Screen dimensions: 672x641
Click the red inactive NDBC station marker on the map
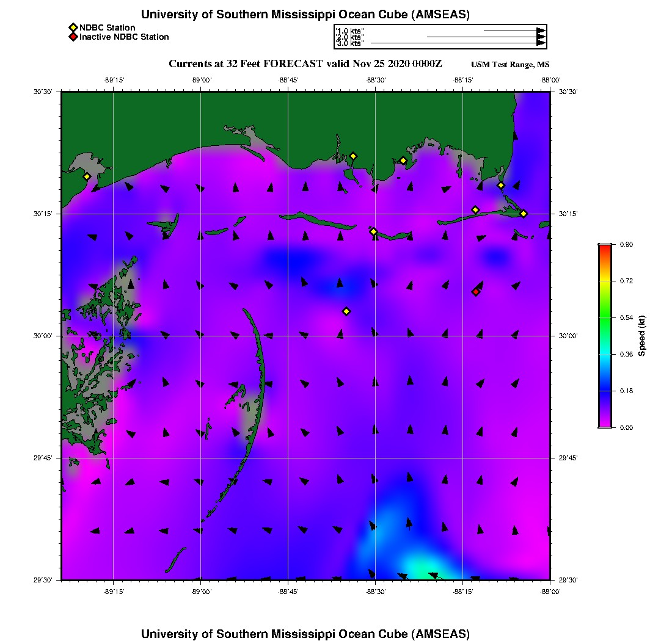tap(476, 292)
